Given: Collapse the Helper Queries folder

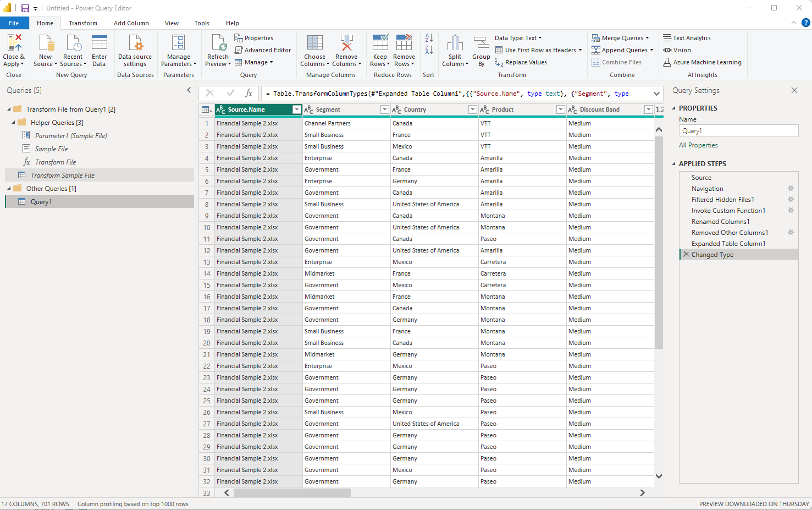Looking at the screenshot, I should point(13,122).
